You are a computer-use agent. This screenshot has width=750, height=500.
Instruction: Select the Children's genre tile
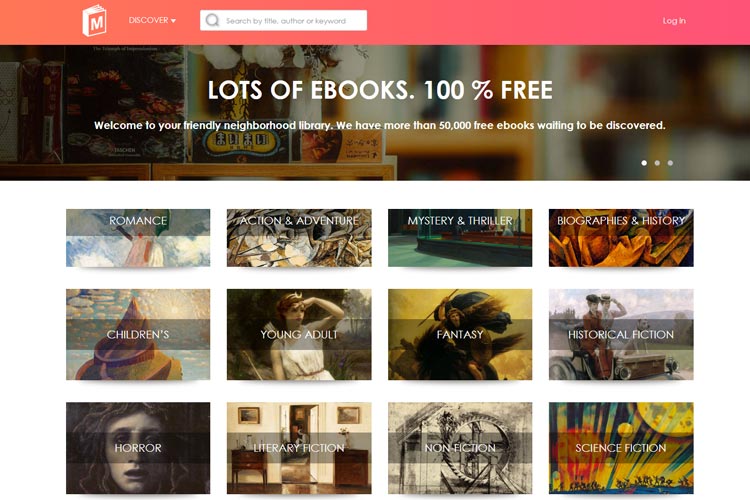138,334
